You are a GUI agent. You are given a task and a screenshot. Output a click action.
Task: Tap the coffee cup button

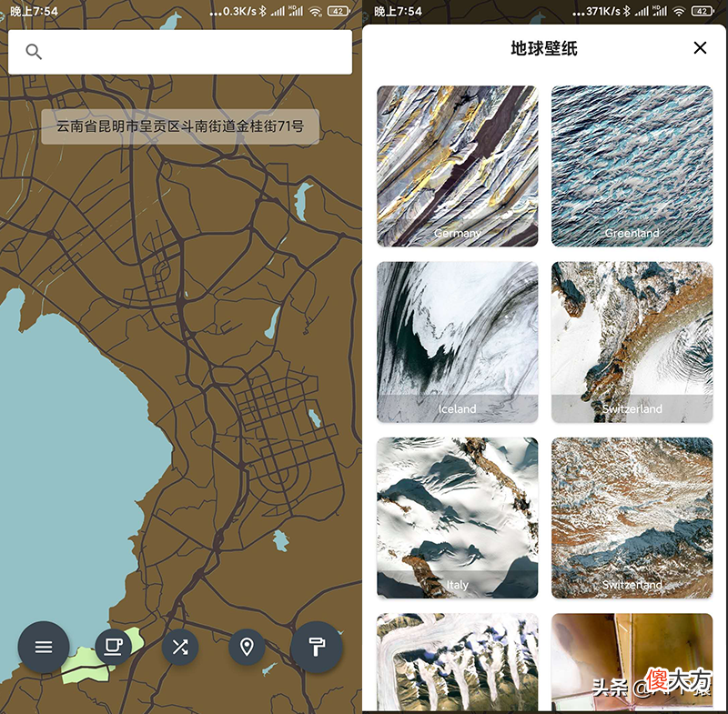(113, 647)
